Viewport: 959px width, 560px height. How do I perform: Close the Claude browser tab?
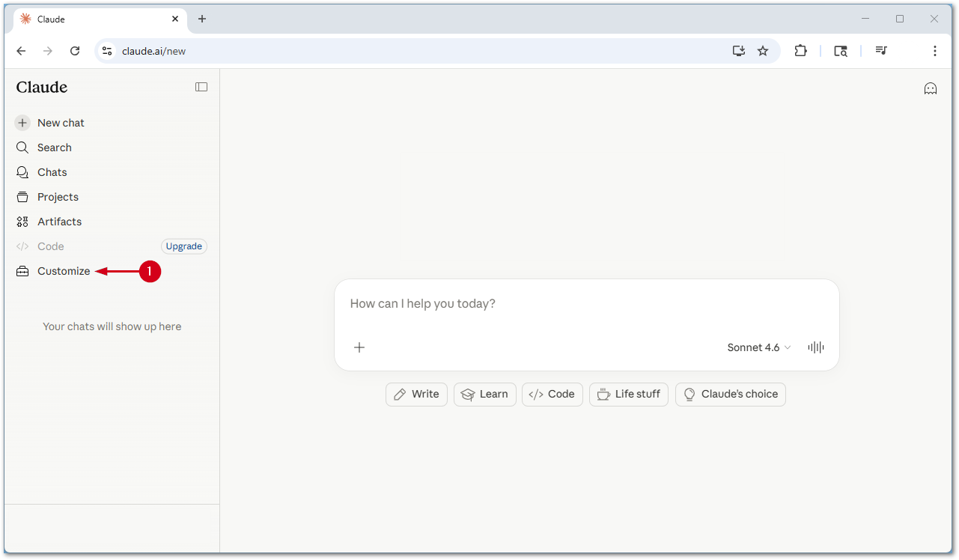coord(177,19)
